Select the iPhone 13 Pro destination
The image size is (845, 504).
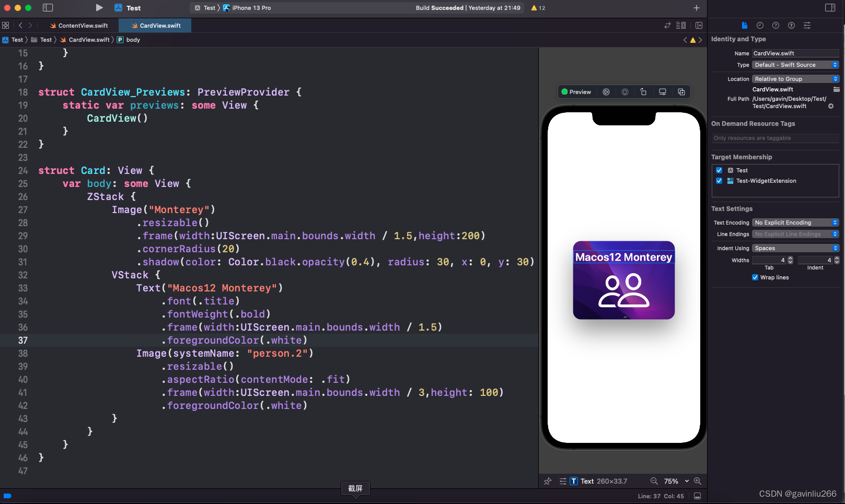coord(247,8)
